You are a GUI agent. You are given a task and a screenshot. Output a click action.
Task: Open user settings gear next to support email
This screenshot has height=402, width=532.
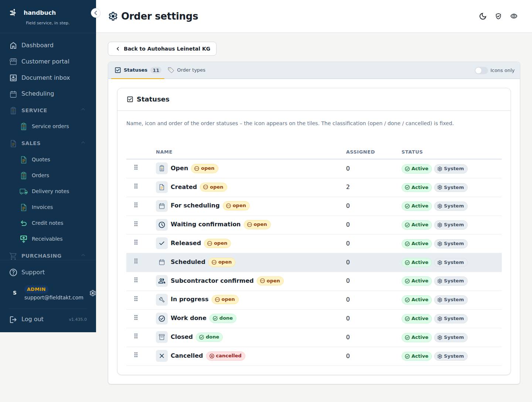[93, 293]
